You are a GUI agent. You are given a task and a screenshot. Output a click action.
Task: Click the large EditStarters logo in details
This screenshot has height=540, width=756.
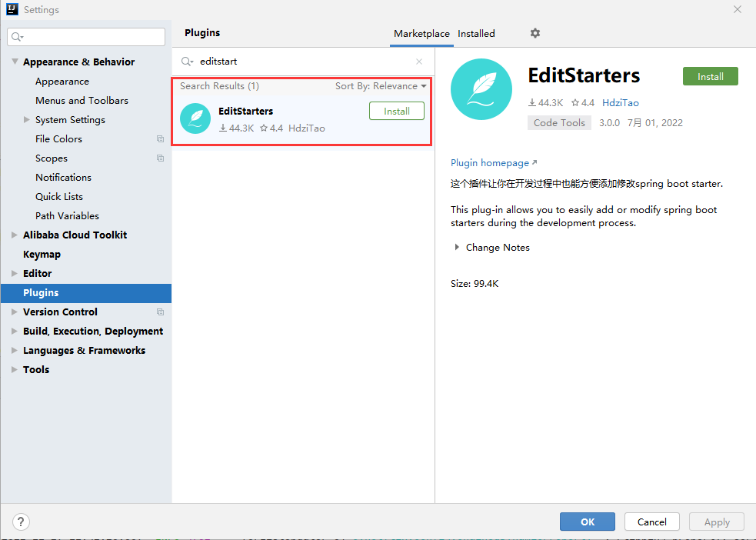(481, 89)
